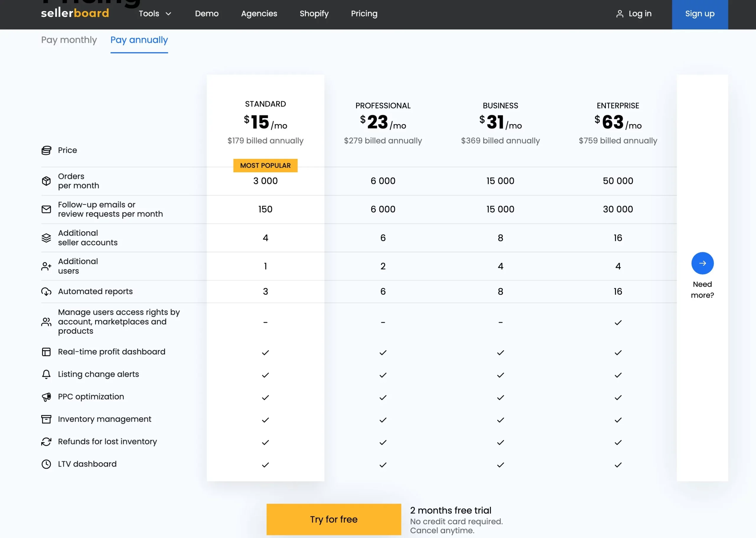Click the user icon beside Log in
756x538 pixels.
620,14
